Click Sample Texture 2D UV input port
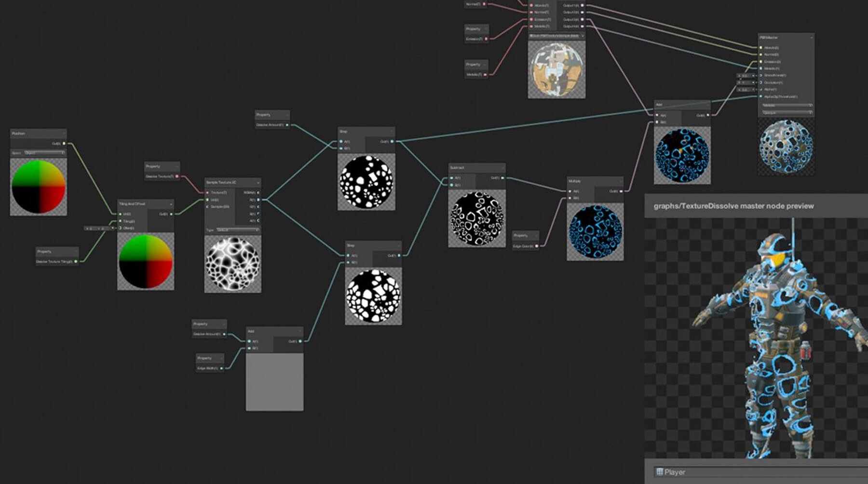The width and height of the screenshot is (868, 484). coord(207,200)
